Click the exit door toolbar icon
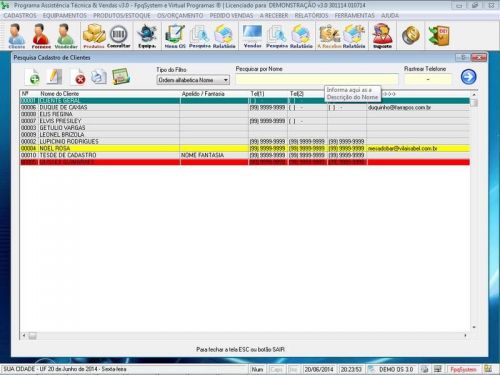 point(439,35)
